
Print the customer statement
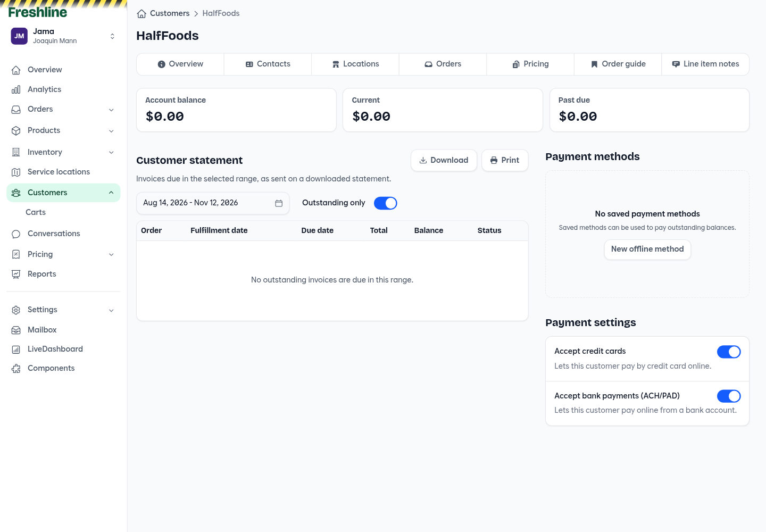[x=505, y=160]
